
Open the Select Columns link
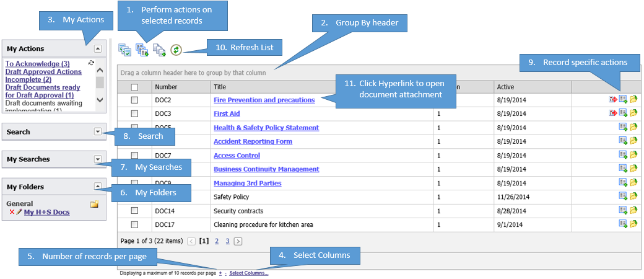tap(248, 273)
